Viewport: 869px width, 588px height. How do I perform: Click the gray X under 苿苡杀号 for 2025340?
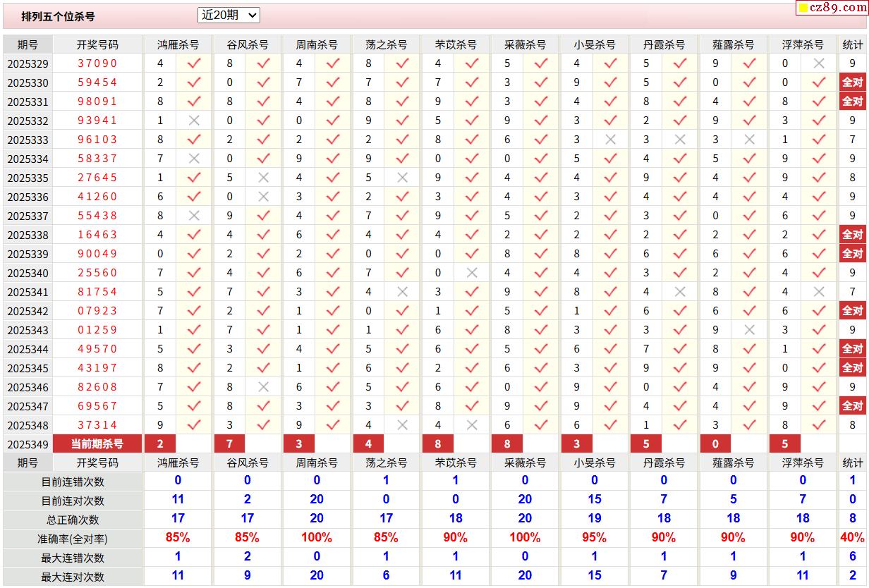(472, 273)
